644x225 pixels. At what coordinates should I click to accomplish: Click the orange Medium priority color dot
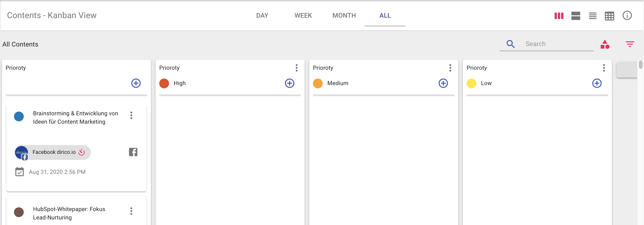click(318, 83)
